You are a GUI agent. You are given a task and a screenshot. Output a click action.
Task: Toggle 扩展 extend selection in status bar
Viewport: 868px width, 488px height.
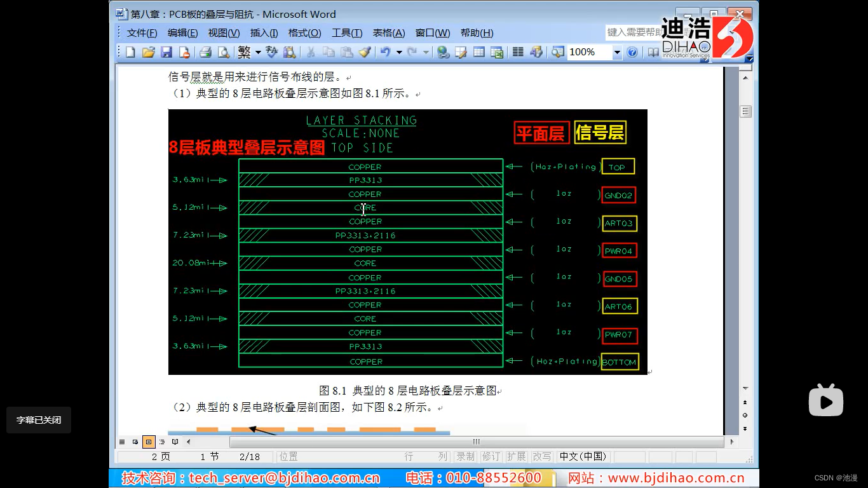point(516,456)
